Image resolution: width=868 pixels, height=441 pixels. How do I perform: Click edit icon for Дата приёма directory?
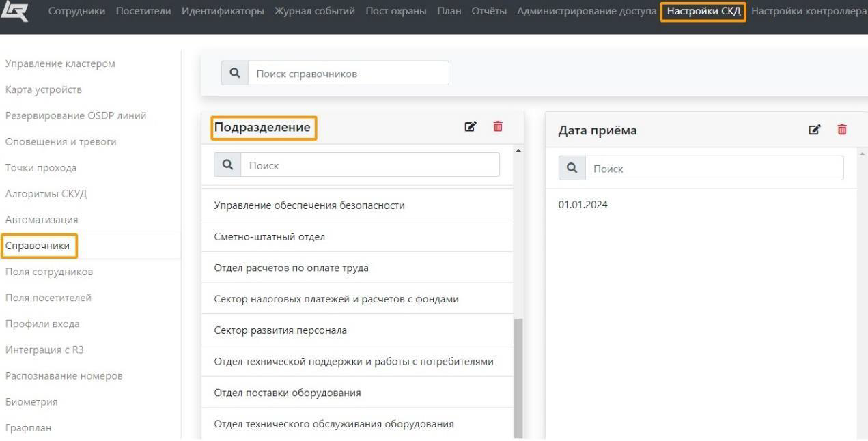pyautogui.click(x=814, y=130)
